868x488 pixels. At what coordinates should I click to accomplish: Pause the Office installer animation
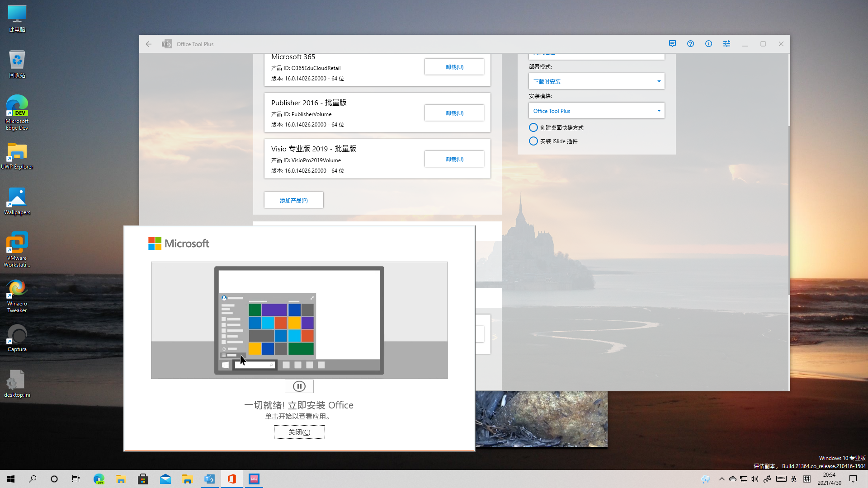coord(299,386)
